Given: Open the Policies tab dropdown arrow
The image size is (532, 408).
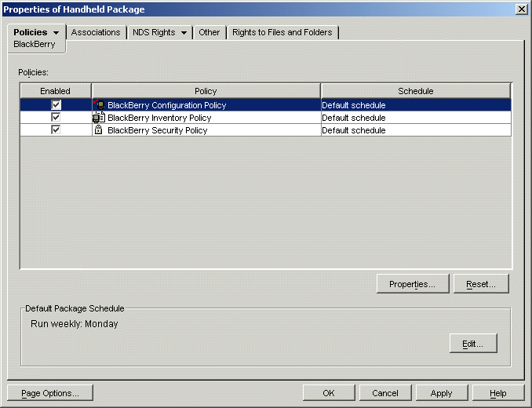Looking at the screenshot, I should 56,33.
